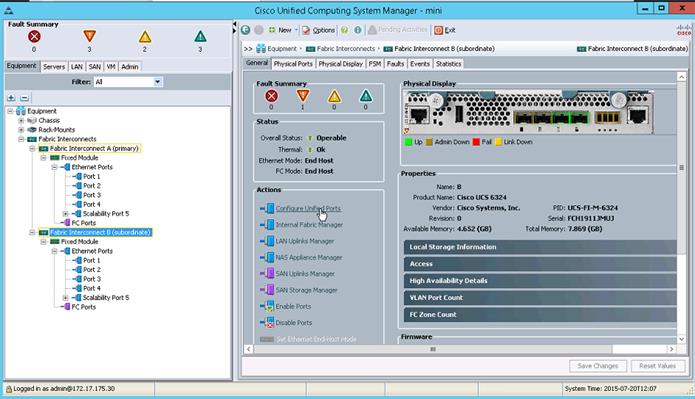The image size is (695, 399).
Task: Click the Equipment breadcrumb link
Action: (282, 49)
